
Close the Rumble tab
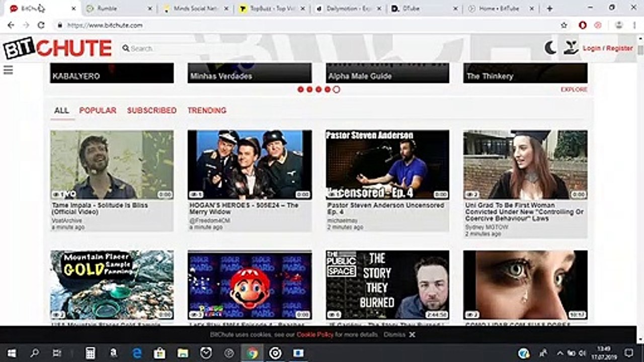[150, 9]
